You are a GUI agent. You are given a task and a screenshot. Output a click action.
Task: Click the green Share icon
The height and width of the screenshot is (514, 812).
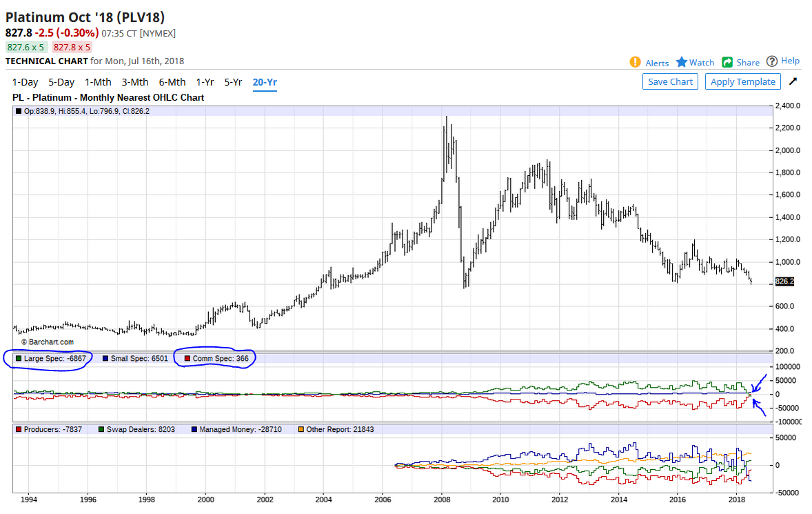[727, 62]
